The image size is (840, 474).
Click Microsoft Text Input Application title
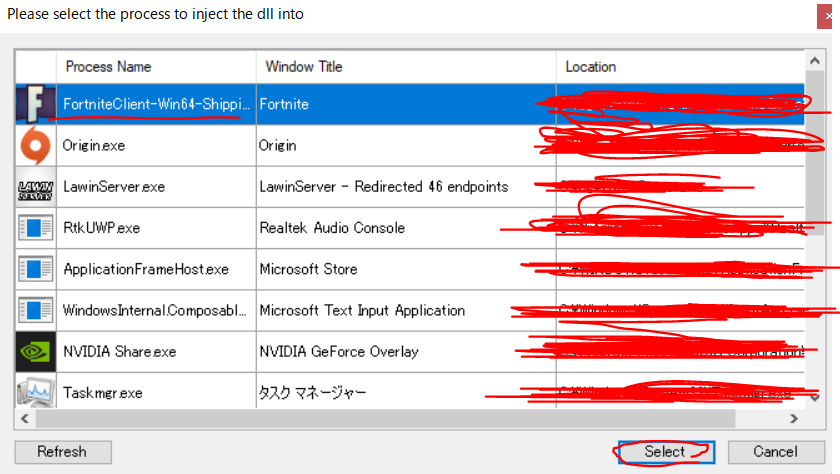pyautogui.click(x=362, y=311)
